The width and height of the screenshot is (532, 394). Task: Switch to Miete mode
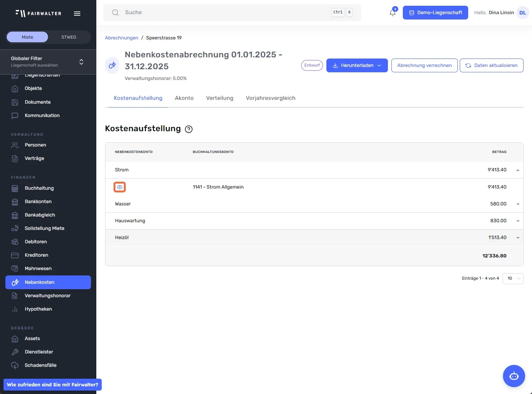coord(28,37)
